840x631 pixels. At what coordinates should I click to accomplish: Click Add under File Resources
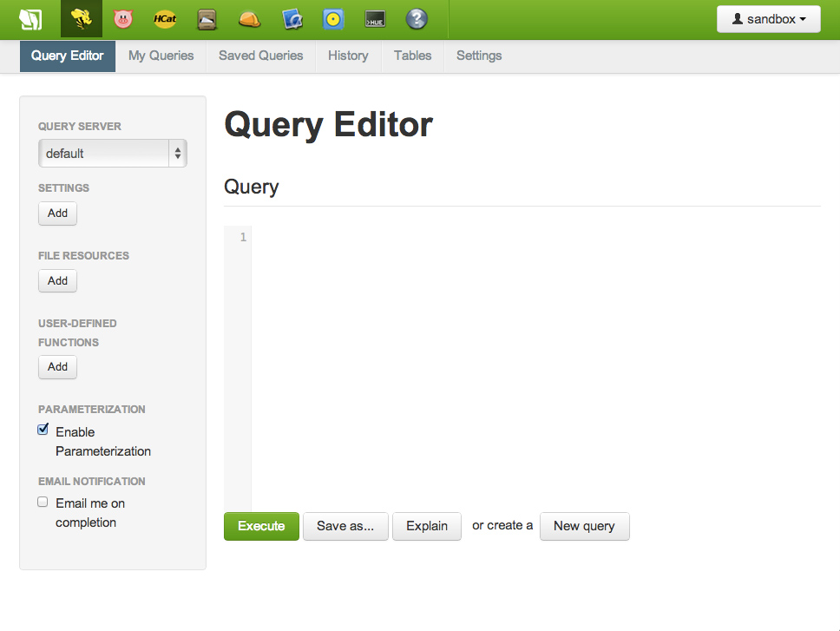tap(57, 280)
